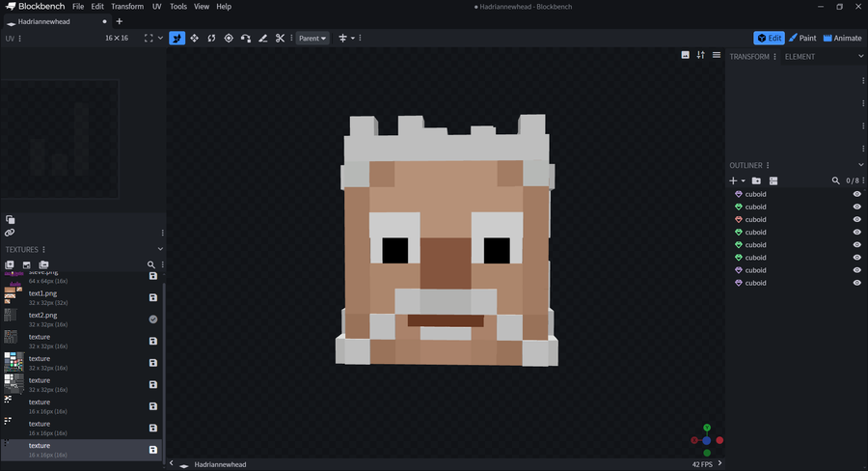Open the UV menu in menu bar
The image size is (868, 471).
156,7
